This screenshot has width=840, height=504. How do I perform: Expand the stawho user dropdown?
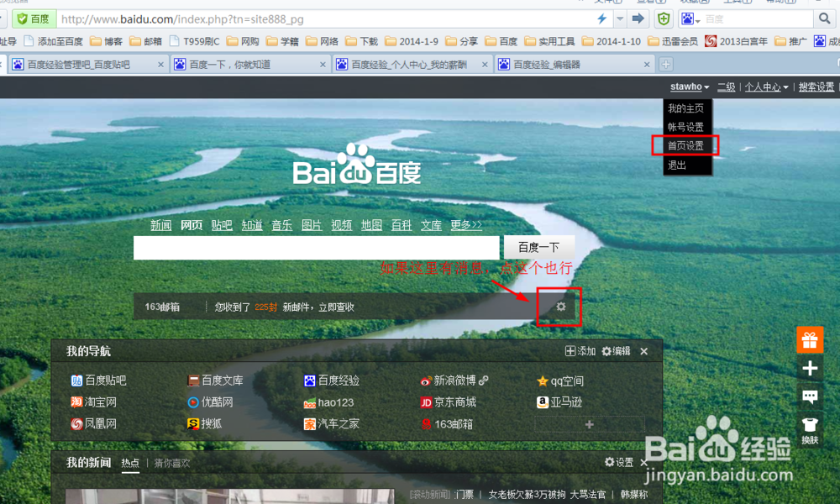pyautogui.click(x=690, y=87)
